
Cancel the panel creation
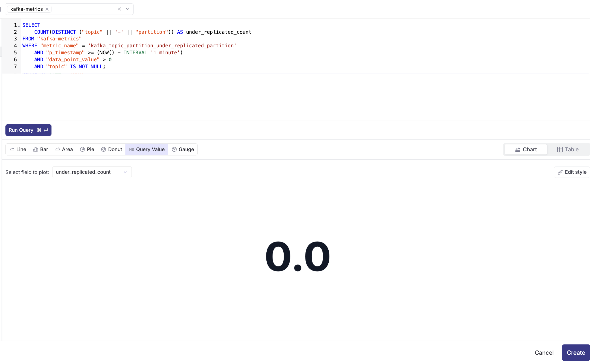point(544,352)
